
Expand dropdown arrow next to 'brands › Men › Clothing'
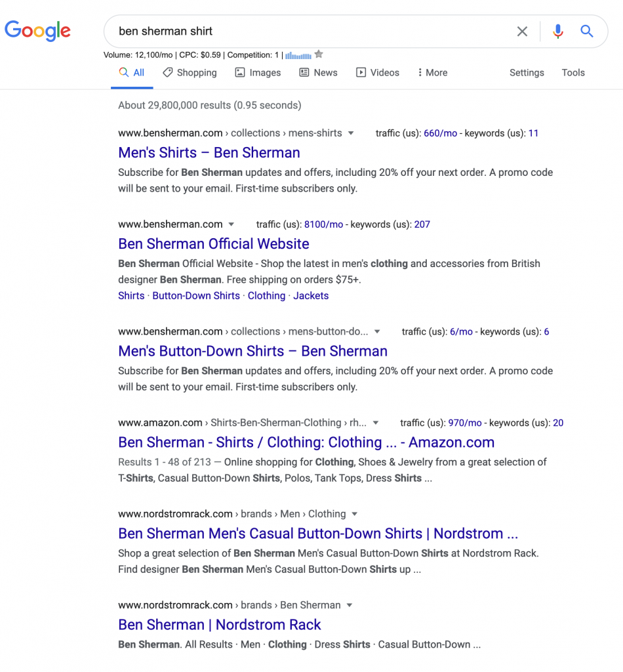coord(355,514)
